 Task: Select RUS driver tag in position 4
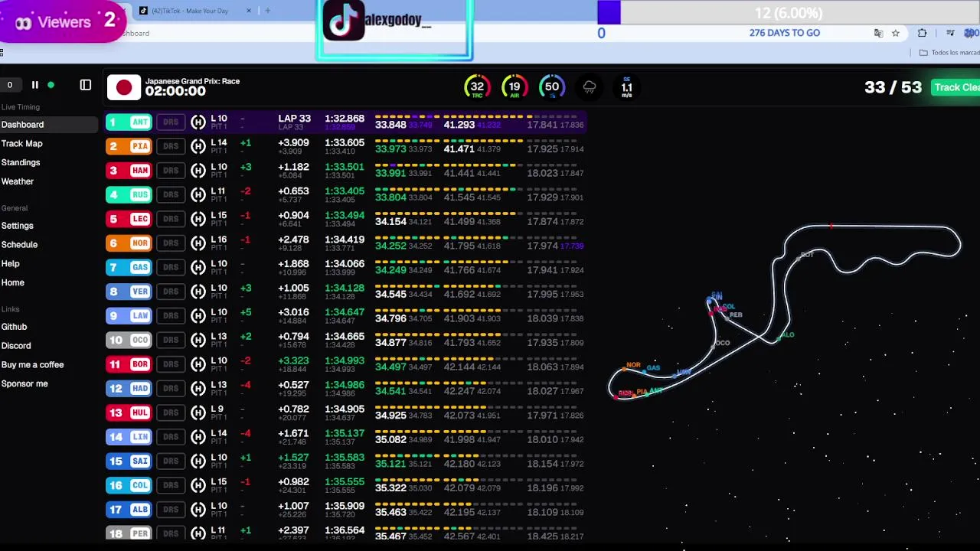coord(129,194)
